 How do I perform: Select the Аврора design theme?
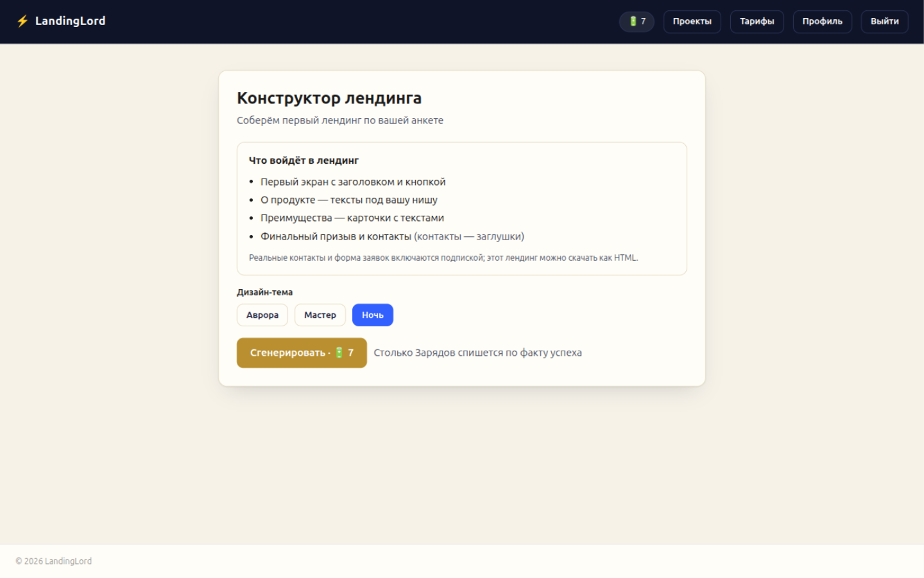coord(262,315)
